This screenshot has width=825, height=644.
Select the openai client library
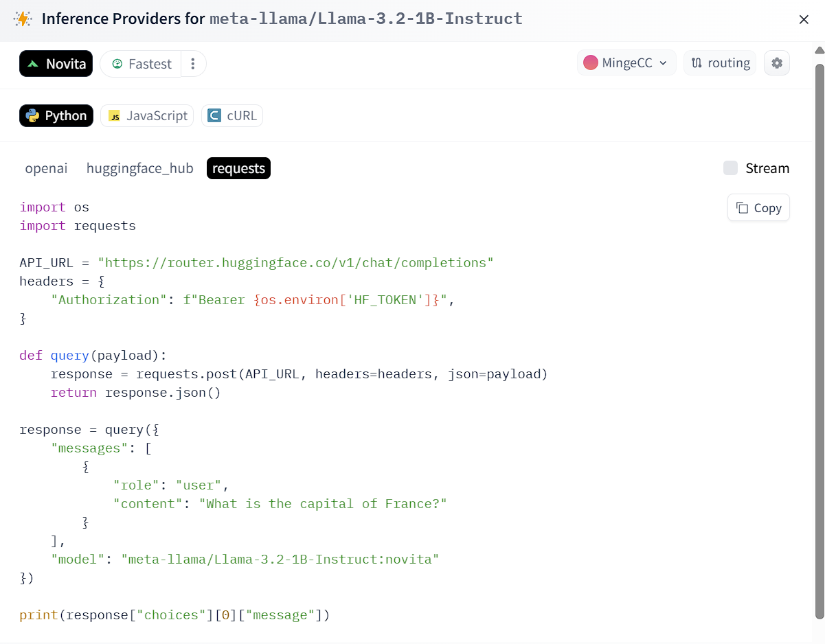[x=46, y=168]
